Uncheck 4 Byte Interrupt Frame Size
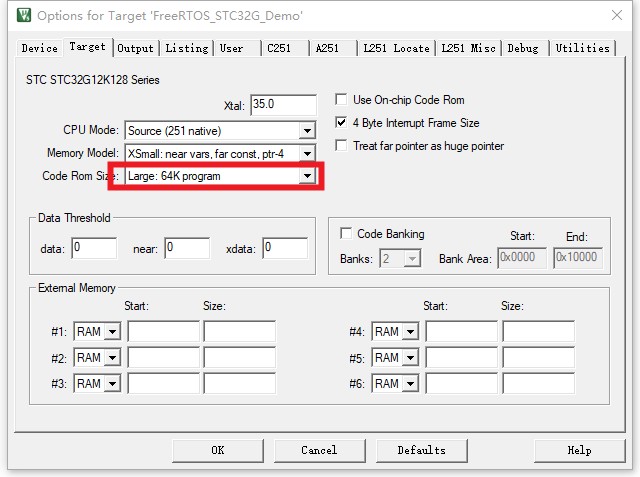 (x=341, y=122)
